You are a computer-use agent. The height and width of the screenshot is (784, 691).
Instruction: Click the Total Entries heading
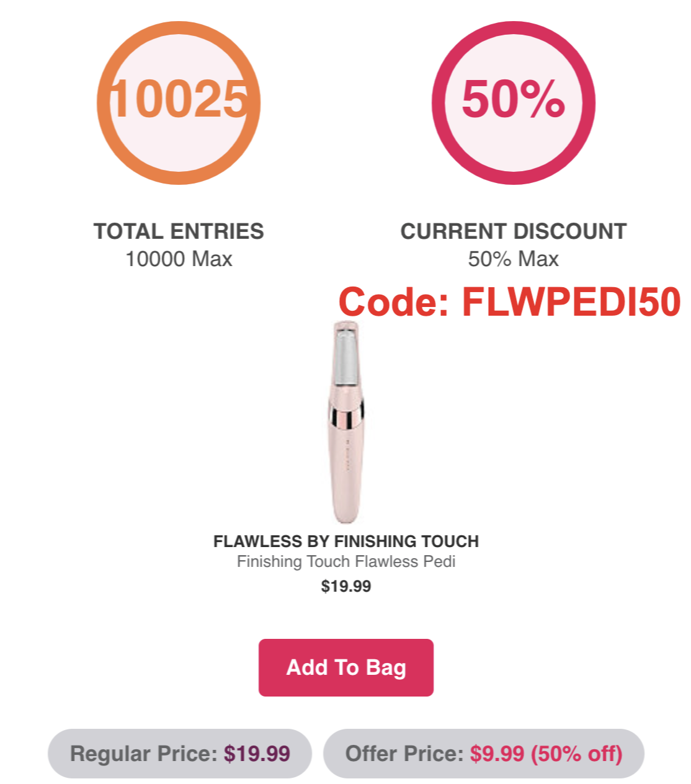click(x=179, y=231)
